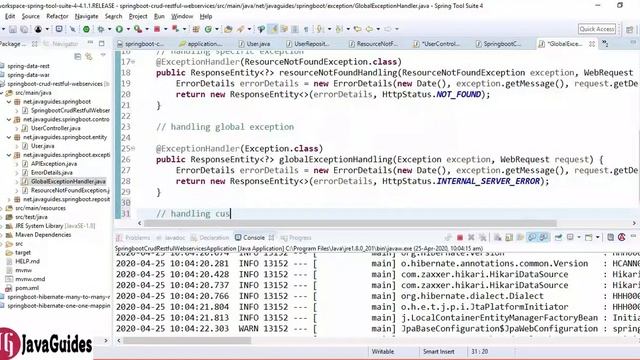Open the Edit menu
The image size is (640, 360).
tap(10, 16)
